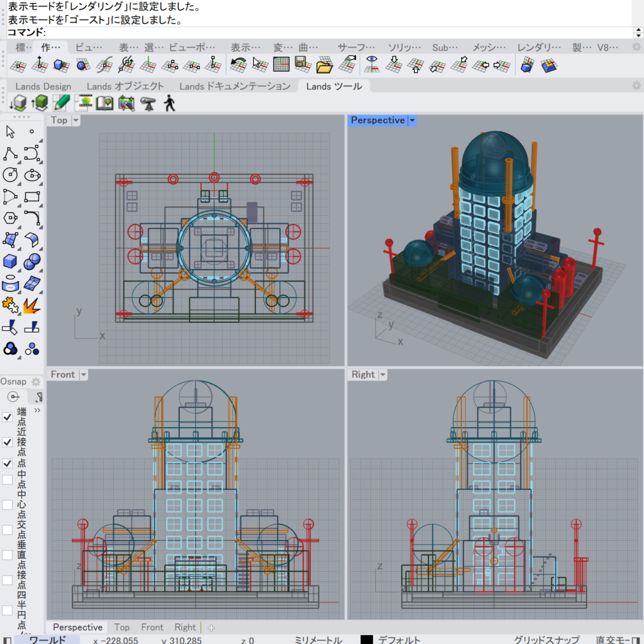This screenshot has width=644, height=644.
Task: Select the Box solid tool
Action: [10, 261]
